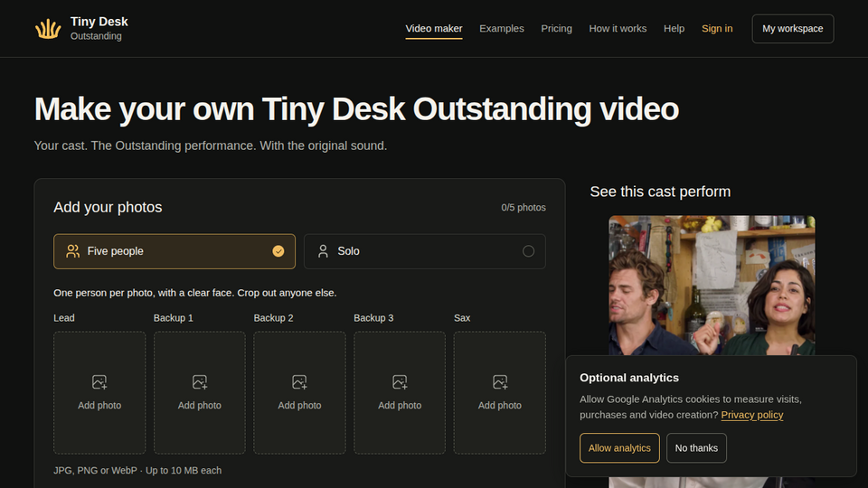The height and width of the screenshot is (488, 868).
Task: Click the add-image icon in Sax slot
Action: pyautogui.click(x=500, y=381)
